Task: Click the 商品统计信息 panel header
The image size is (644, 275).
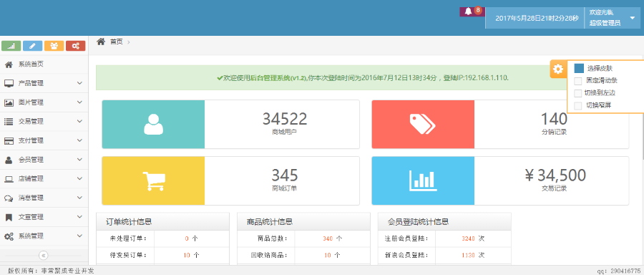Action: (x=303, y=221)
